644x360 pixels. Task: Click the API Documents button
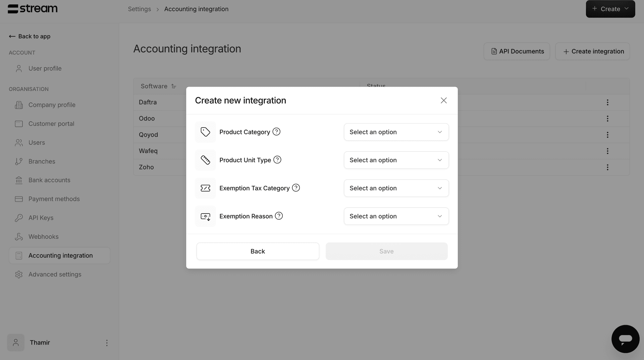tap(517, 51)
